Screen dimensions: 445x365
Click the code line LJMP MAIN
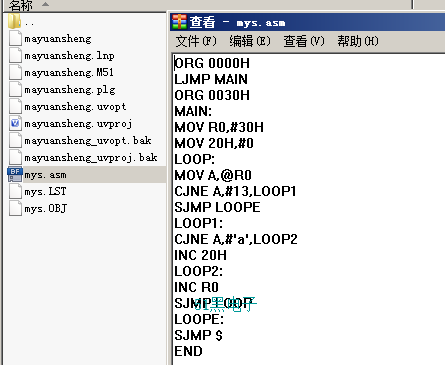[211, 79]
